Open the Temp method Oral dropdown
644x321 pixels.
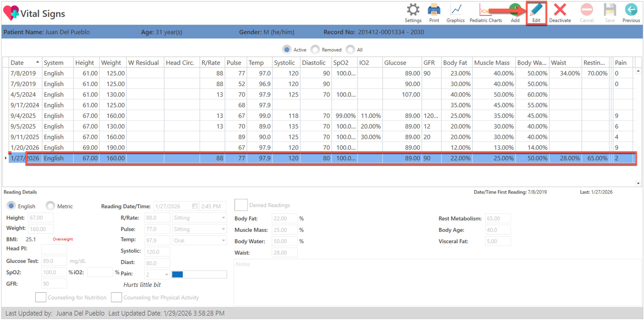[223, 240]
